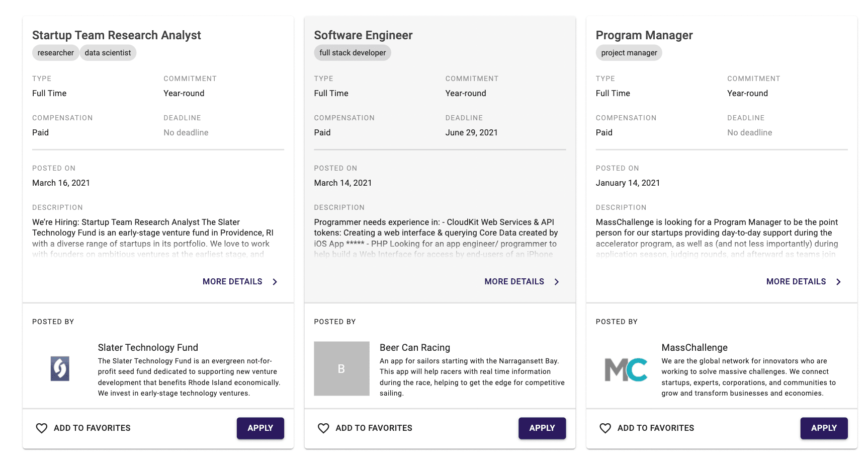Click the Beer Can Racing placeholder avatar
868x458 pixels.
pyautogui.click(x=341, y=369)
